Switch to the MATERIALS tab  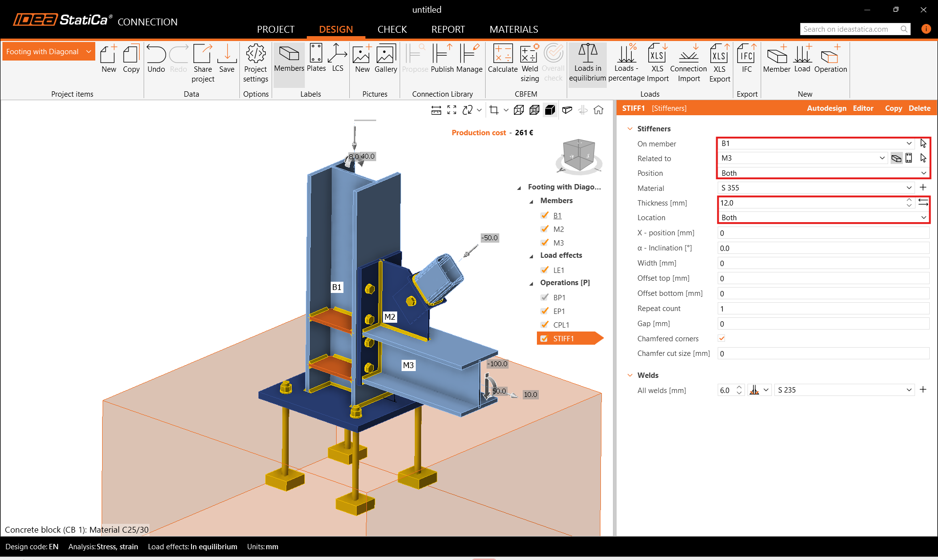(x=513, y=29)
